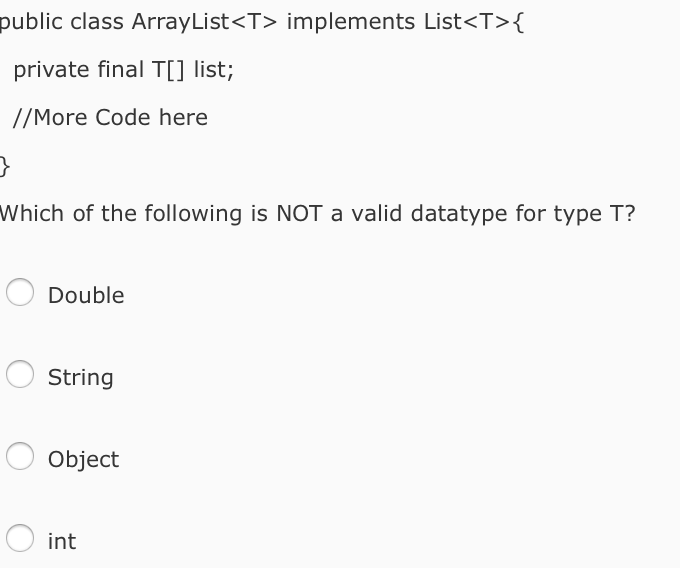The width and height of the screenshot is (680, 568).
Task: Click the word NOT in the question
Action: pyautogui.click(x=299, y=213)
